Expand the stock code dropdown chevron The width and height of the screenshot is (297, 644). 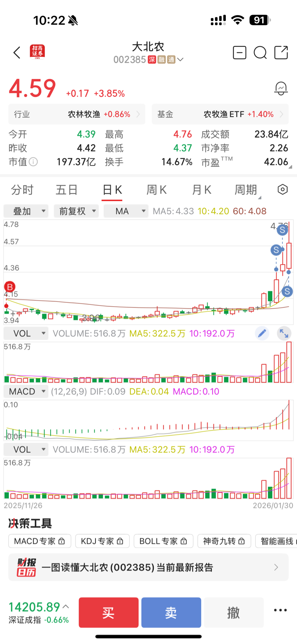coord(180,60)
